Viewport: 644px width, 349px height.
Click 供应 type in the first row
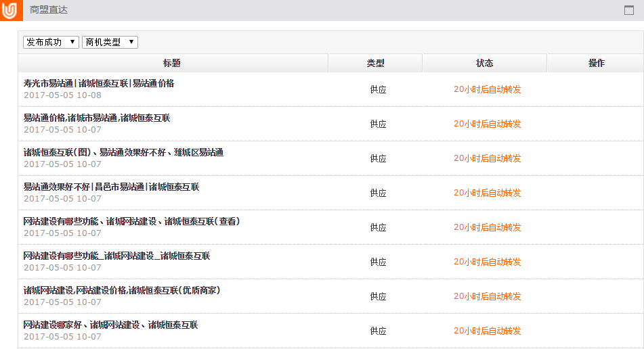tap(378, 89)
